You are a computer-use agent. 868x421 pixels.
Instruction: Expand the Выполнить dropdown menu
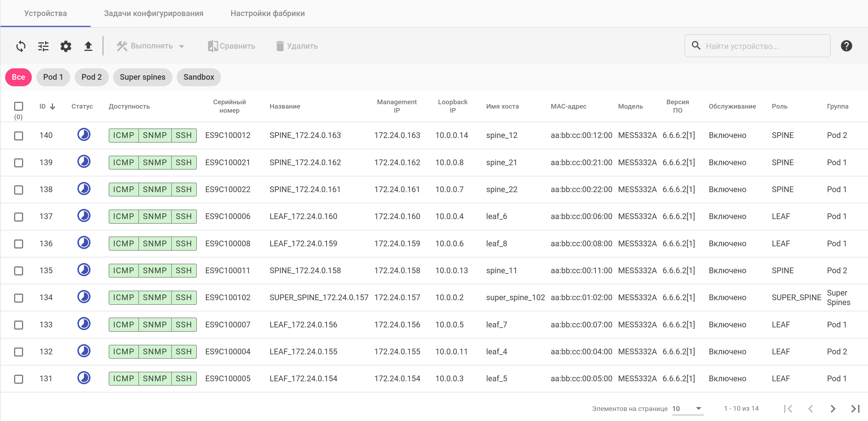pos(151,46)
